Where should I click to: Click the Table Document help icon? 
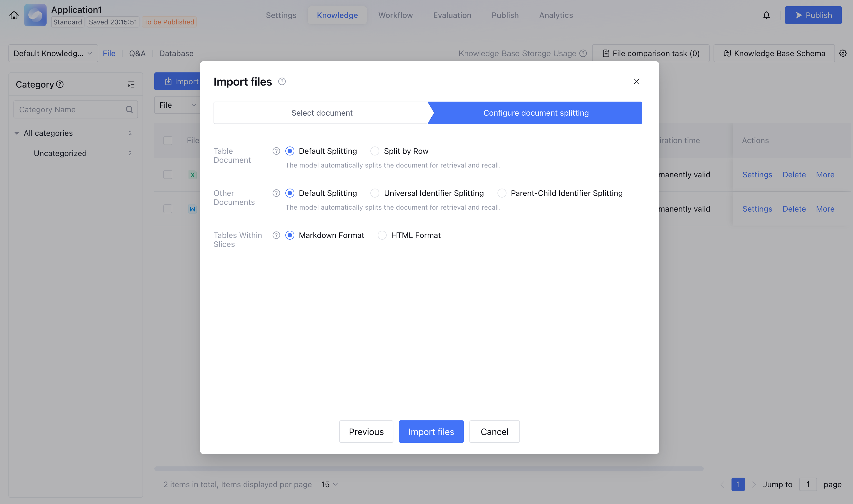(276, 151)
